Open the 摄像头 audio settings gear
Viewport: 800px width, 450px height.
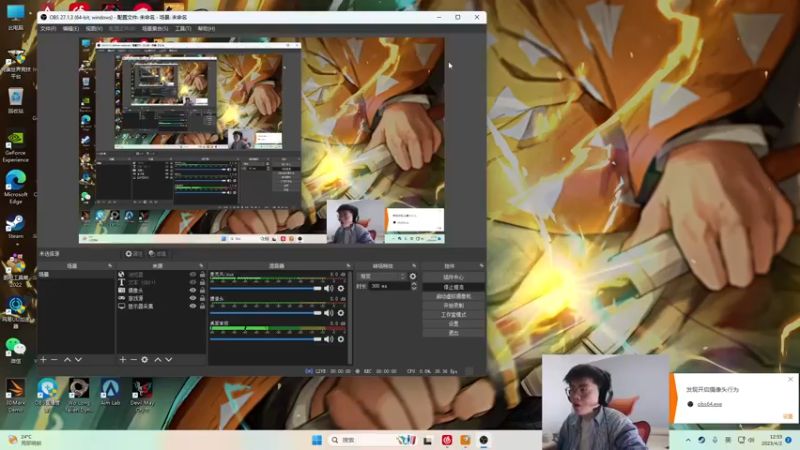[341, 313]
